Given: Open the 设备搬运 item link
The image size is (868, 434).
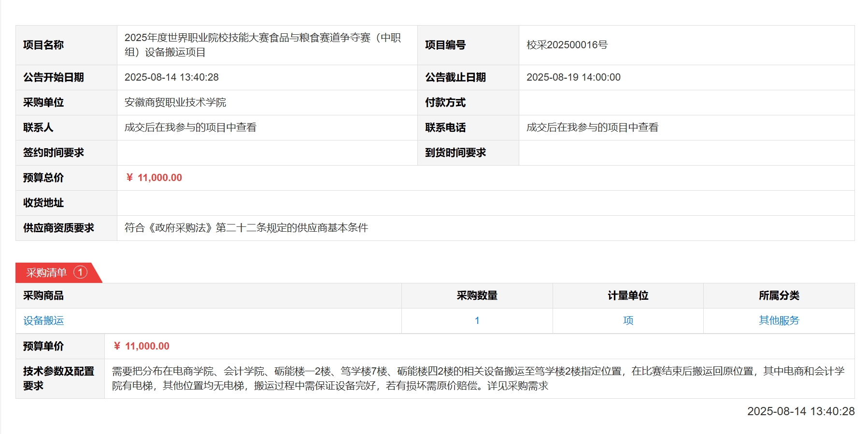Looking at the screenshot, I should click(43, 321).
